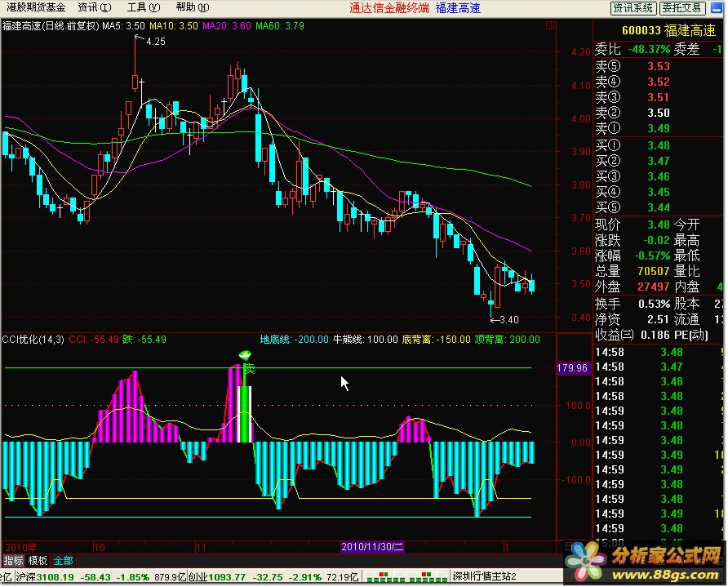This screenshot has width=728, height=587.
Task: Click the 创业 1093.77 index in the status bar
Action: [x=217, y=577]
